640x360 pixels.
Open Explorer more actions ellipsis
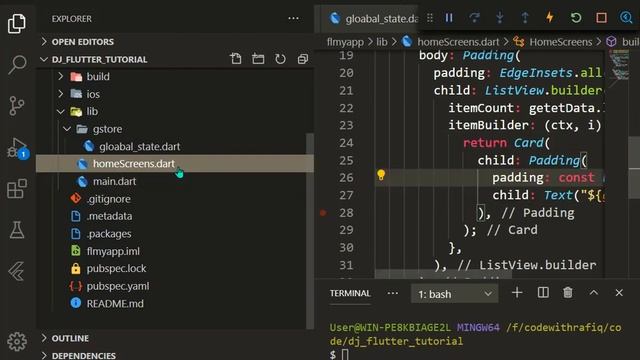(x=293, y=18)
